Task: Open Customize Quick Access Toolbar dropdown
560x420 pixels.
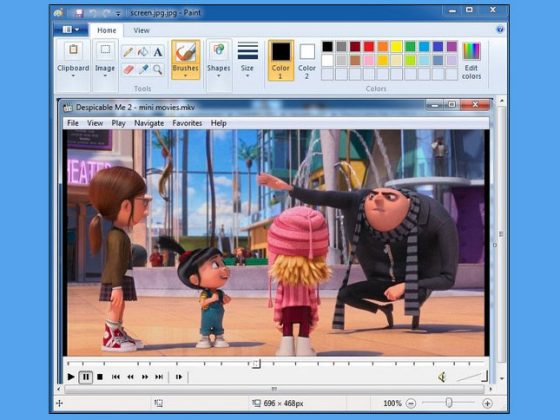Action: [x=118, y=14]
